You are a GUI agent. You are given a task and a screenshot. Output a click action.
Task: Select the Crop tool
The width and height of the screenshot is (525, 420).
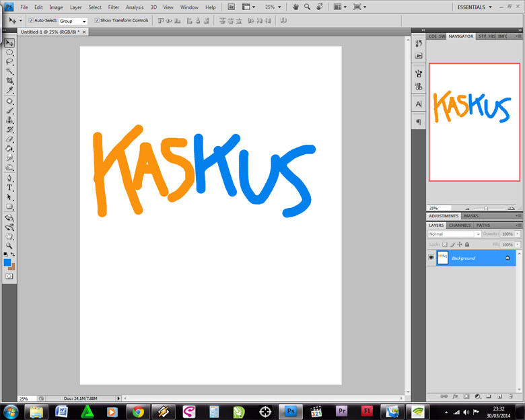click(9, 81)
